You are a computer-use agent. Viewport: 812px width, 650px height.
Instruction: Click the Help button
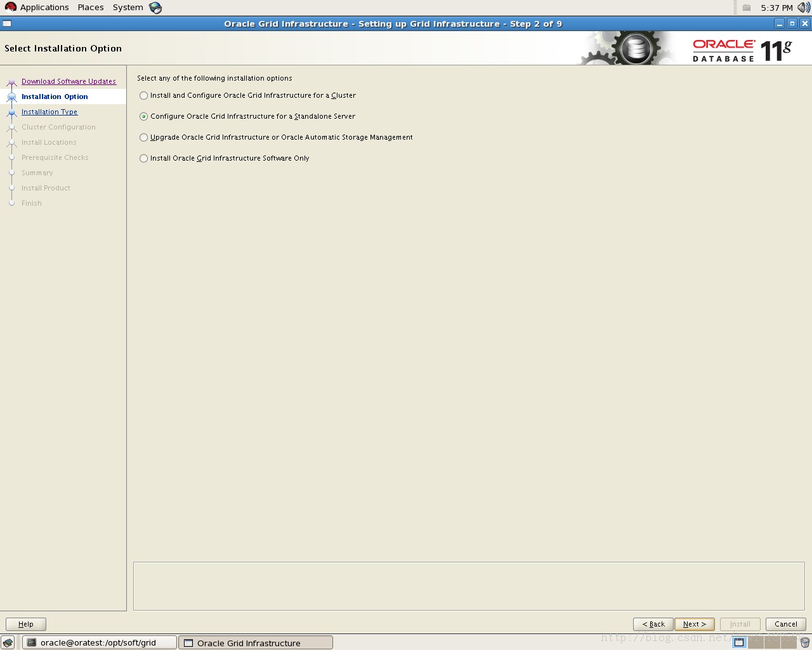pos(26,624)
